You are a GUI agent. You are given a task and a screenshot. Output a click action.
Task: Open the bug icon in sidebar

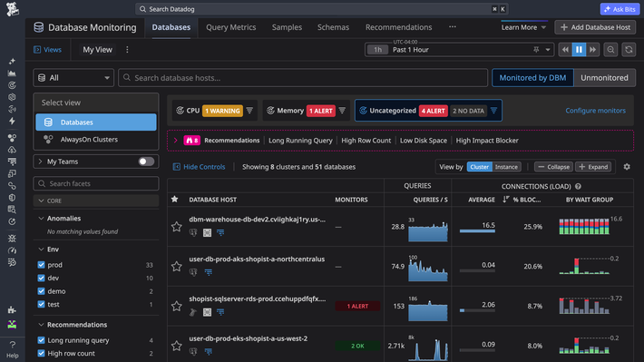tap(13, 239)
